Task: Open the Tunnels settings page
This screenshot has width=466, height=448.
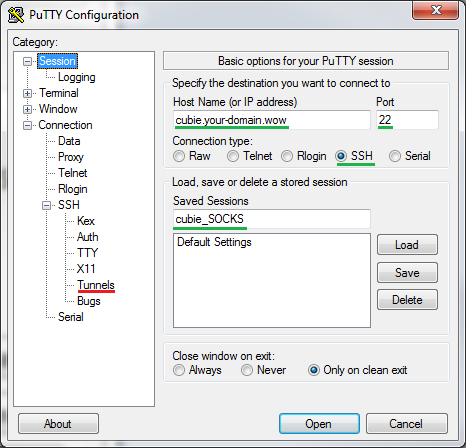Action: [x=96, y=285]
